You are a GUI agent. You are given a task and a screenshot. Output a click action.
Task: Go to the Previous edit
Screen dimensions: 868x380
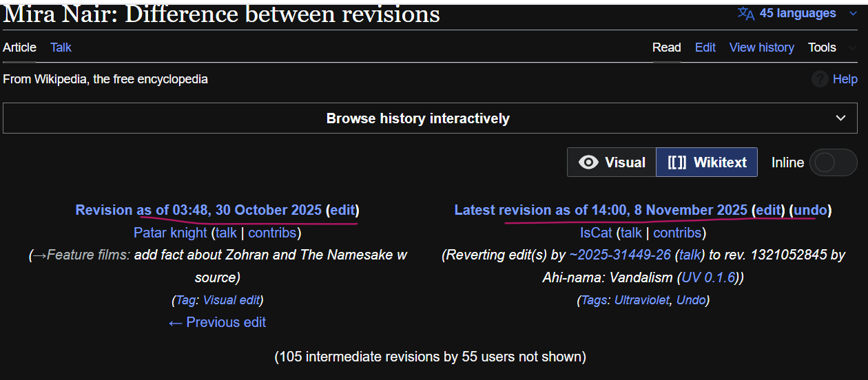point(217,322)
